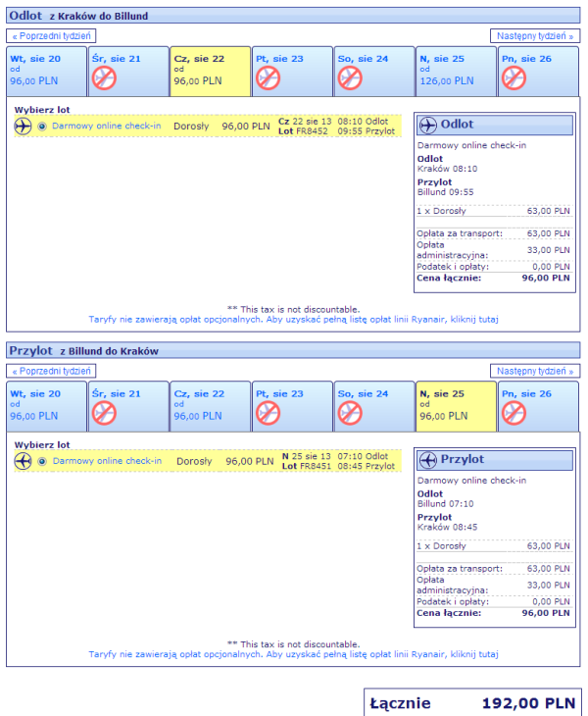Go to previous week for Kraków–Billund departure
The image size is (588, 716).
coord(51,36)
